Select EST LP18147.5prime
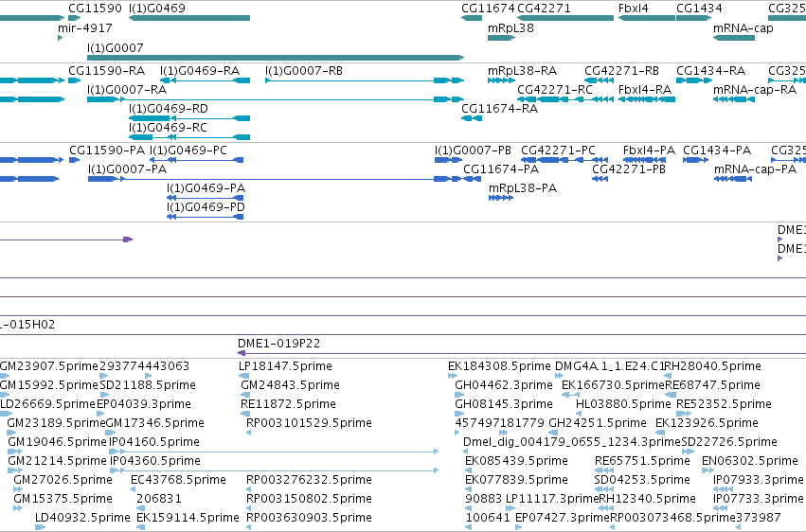806x532 pixels. 243,376
